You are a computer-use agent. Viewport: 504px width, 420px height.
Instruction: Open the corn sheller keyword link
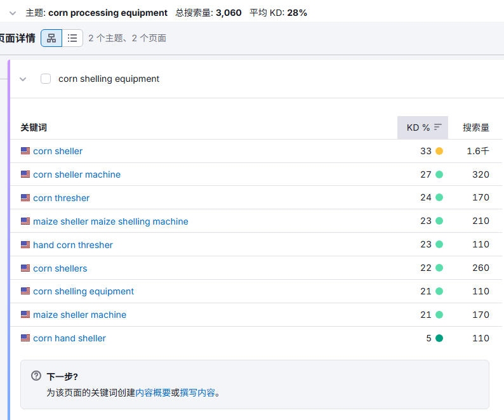tap(58, 151)
